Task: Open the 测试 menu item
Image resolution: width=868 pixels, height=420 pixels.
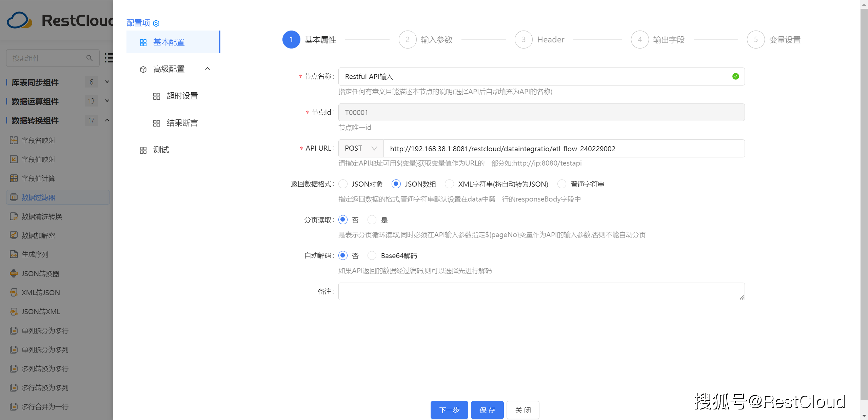Action: 173,150
